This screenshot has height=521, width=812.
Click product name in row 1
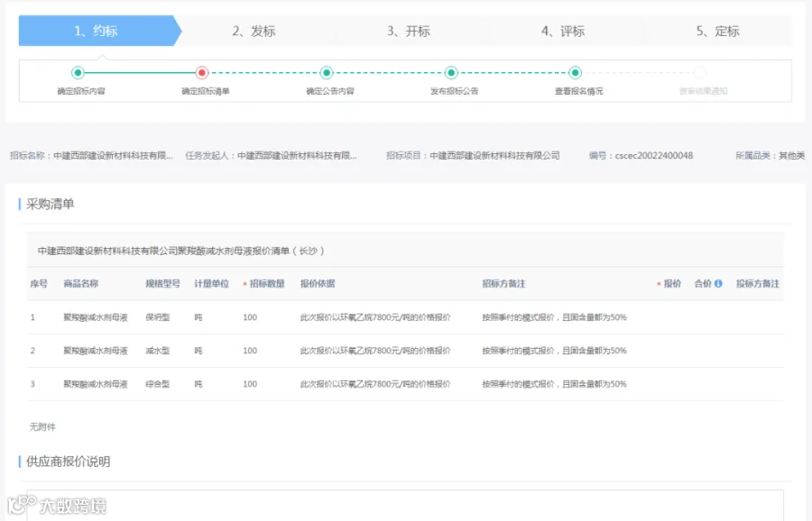tap(96, 317)
